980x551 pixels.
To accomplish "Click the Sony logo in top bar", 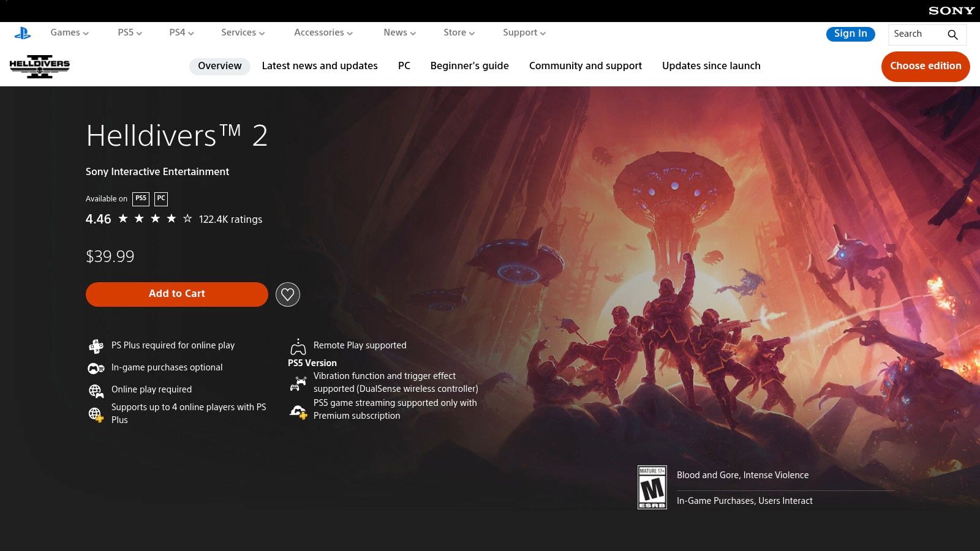I will click(951, 10).
